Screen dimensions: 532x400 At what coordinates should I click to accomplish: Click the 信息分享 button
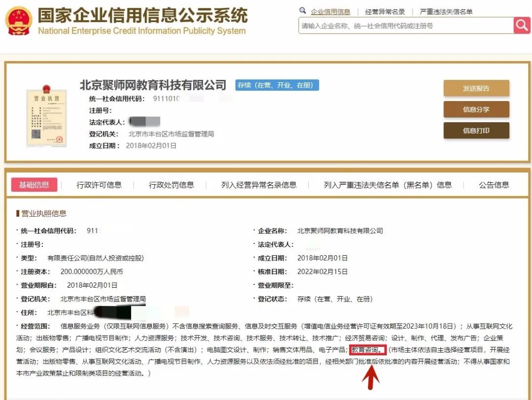click(476, 109)
